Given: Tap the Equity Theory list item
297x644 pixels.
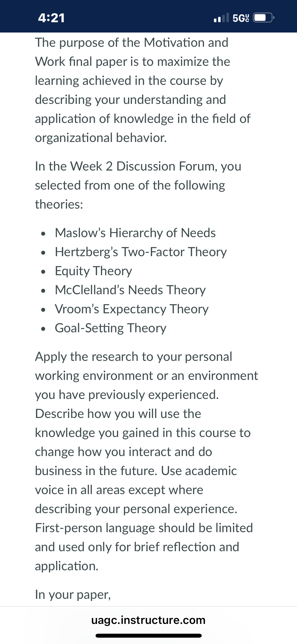Looking at the screenshot, I should 93,271.
